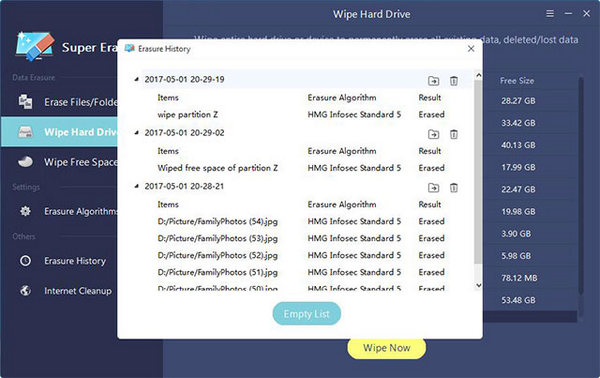The width and height of the screenshot is (600, 378).
Task: Close the Erasure History dialog
Action: tap(471, 49)
